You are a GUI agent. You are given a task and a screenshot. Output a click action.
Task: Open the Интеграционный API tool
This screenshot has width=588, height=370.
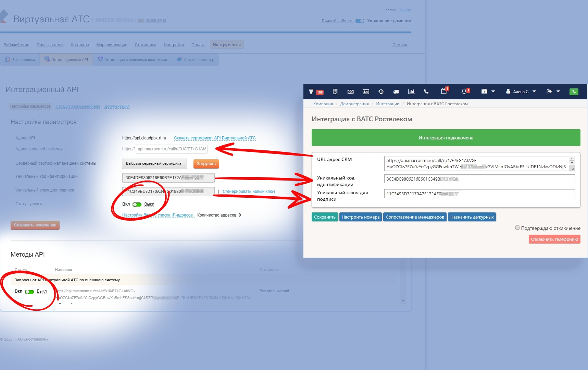tap(66, 60)
